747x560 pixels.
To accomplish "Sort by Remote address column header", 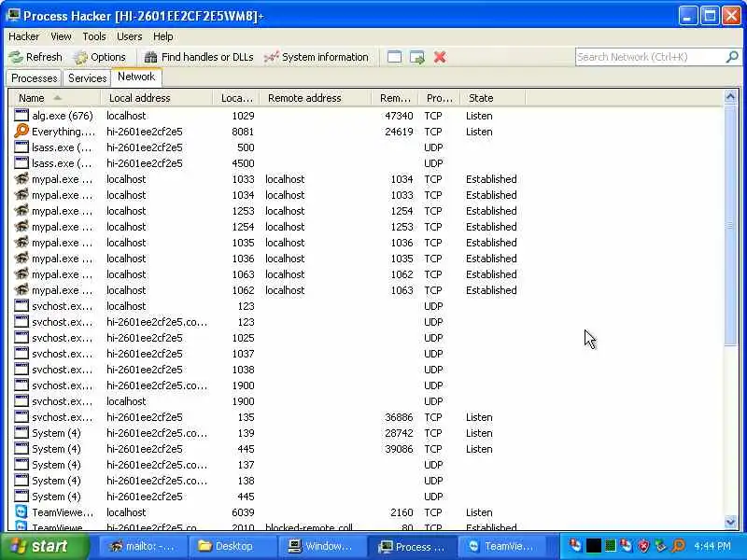I will coord(316,98).
